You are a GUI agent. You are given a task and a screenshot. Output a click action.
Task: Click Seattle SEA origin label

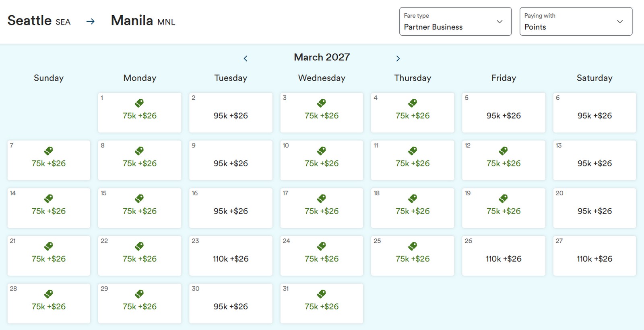(39, 20)
